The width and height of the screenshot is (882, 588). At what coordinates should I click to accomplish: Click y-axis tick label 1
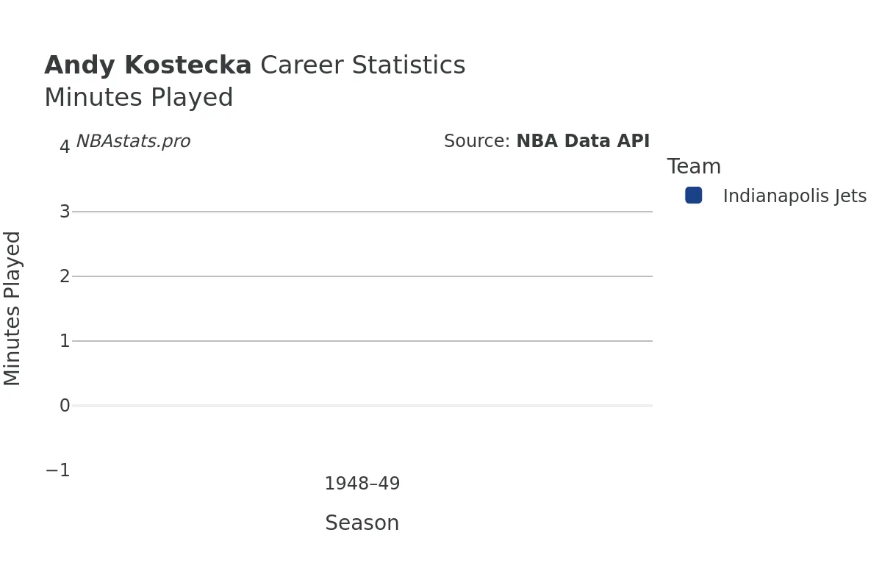pos(65,341)
